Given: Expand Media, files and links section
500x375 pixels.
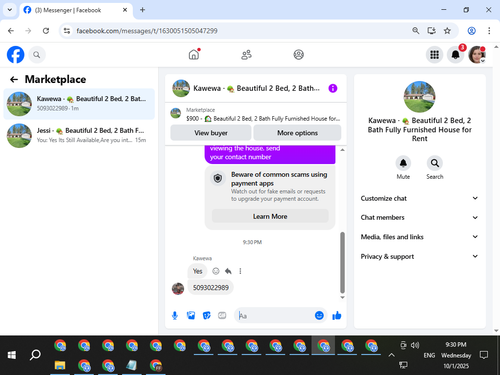Looking at the screenshot, I should point(419,237).
